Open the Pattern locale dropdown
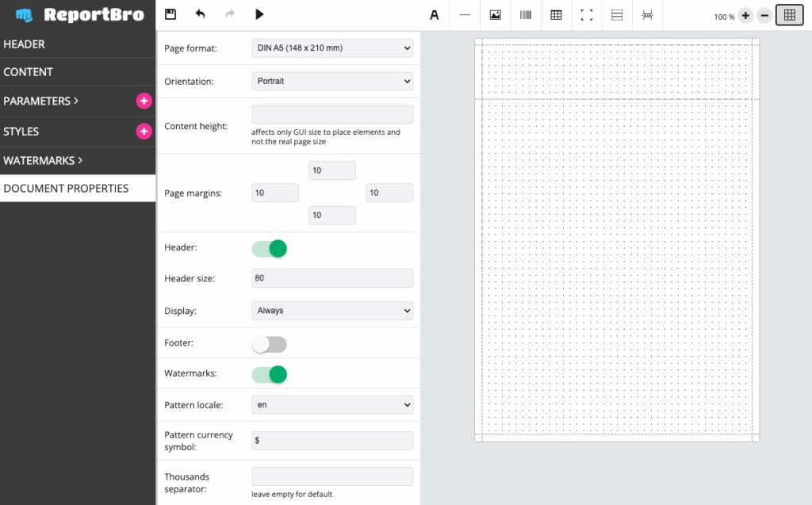Screen dimensions: 812x505 pos(331,405)
